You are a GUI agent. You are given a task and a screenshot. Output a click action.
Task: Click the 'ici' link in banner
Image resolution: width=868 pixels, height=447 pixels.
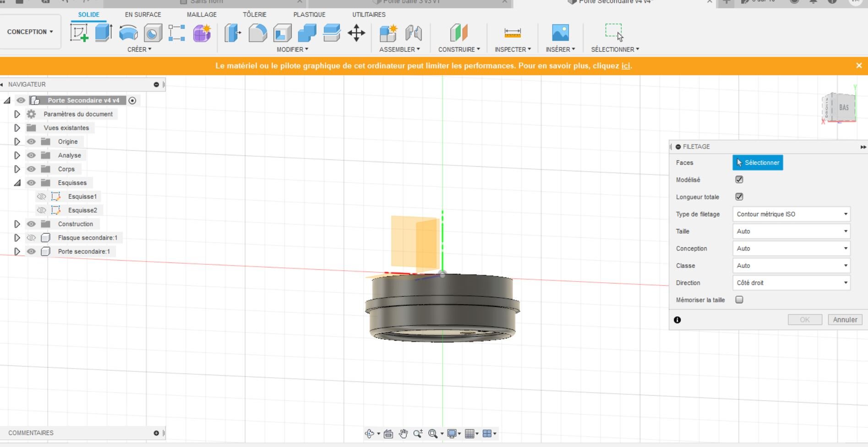pos(625,66)
